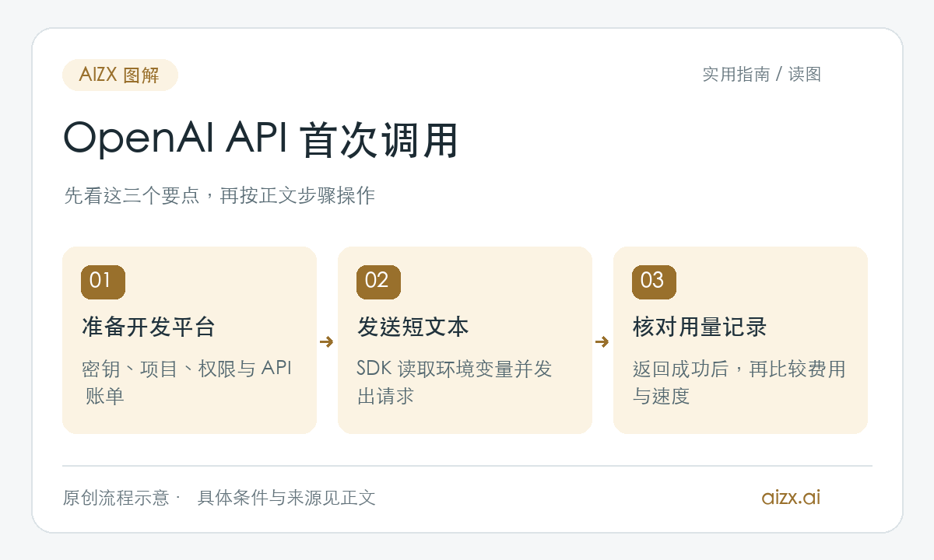Select the 发送短文本 card heading
Screen dimensions: 934x560
tap(413, 327)
